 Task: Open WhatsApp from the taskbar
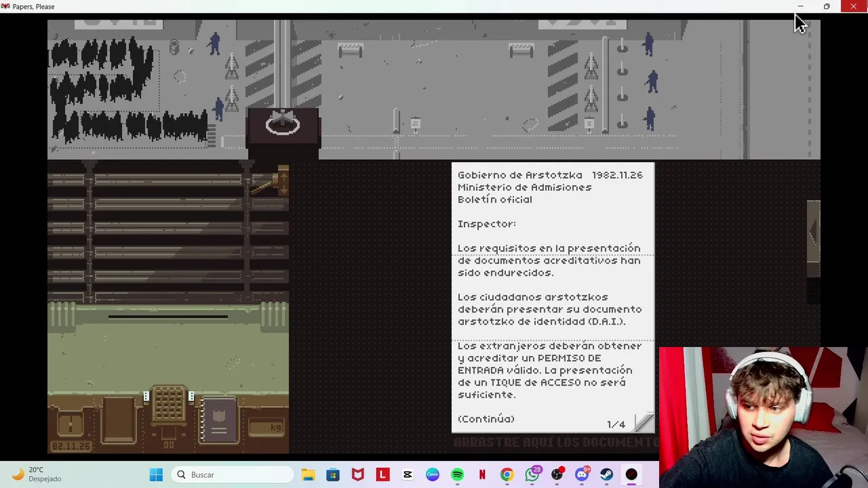(532, 475)
